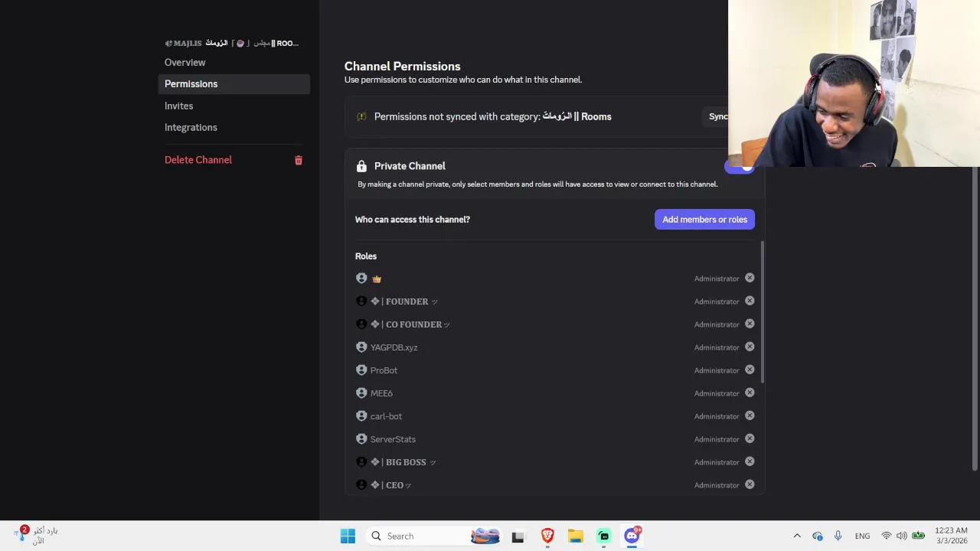Click the YAGPDB.xyz role avatar icon

361,347
